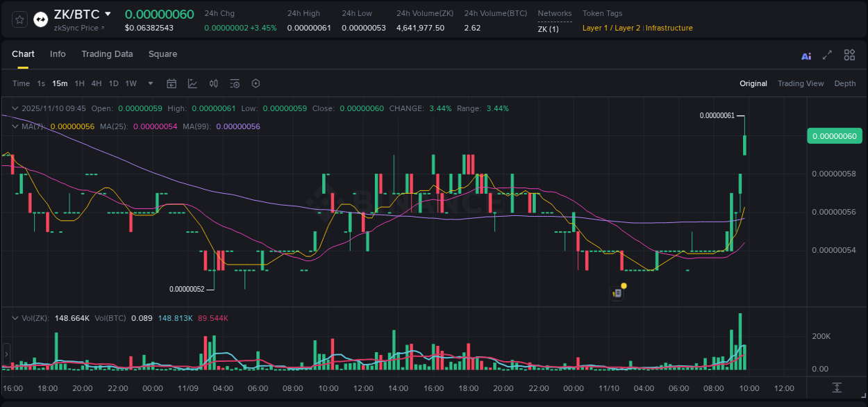Change chart style using the chart type icon

[x=192, y=83]
